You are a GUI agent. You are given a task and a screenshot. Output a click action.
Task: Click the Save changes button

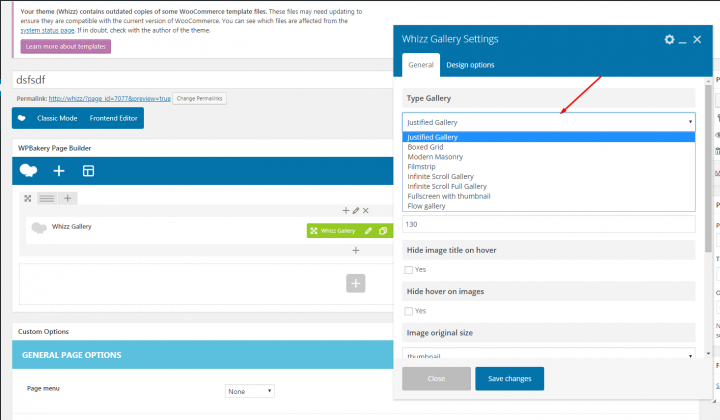tap(509, 379)
